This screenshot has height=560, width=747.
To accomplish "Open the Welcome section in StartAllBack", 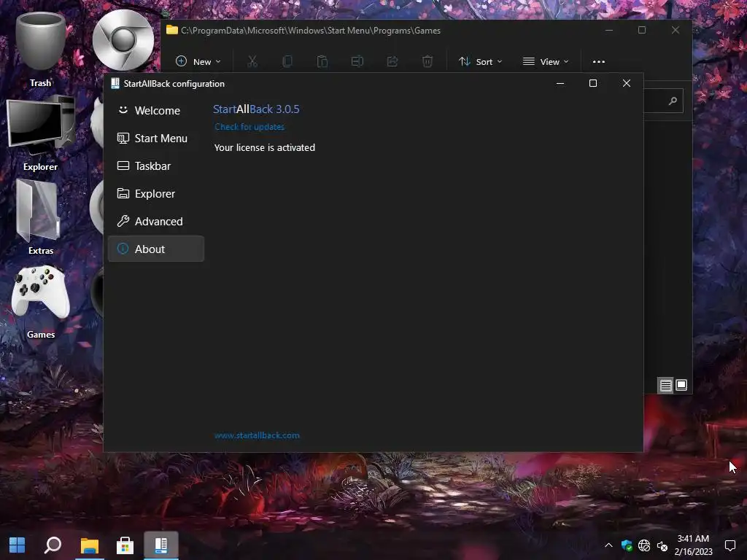I will (156, 111).
